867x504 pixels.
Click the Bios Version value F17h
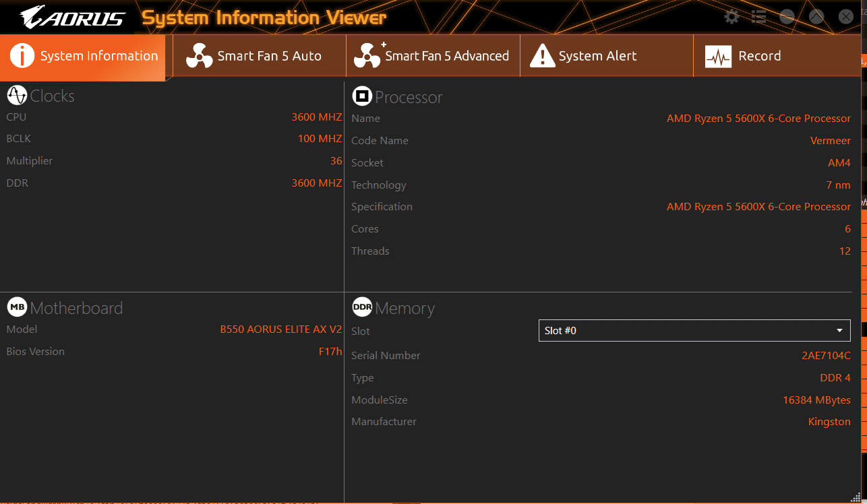[330, 351]
